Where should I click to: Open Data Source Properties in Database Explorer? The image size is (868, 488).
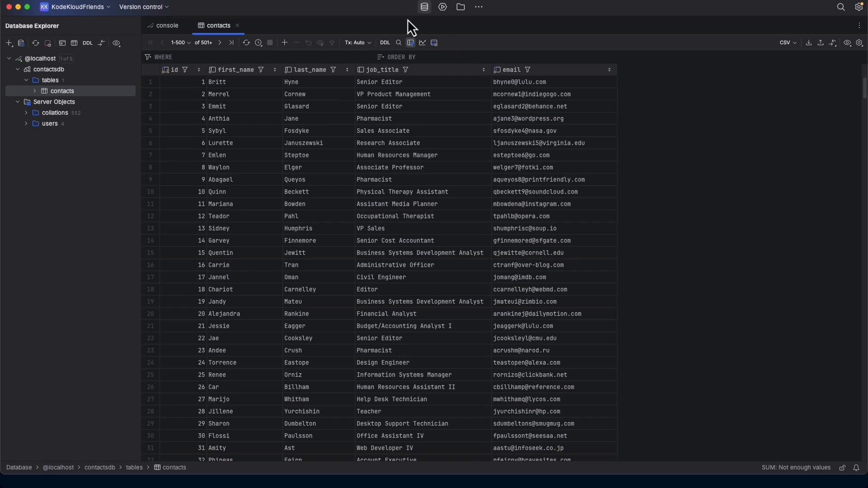click(21, 43)
